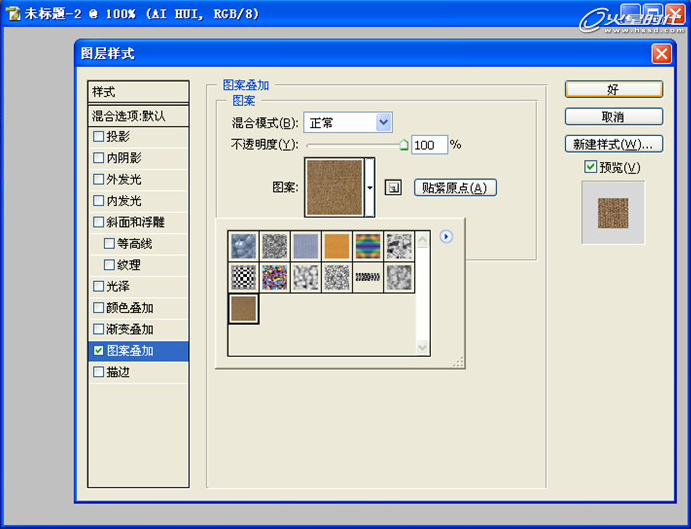691x529 pixels.
Task: Open the pattern picker flyout menu arrow
Action: [446, 237]
